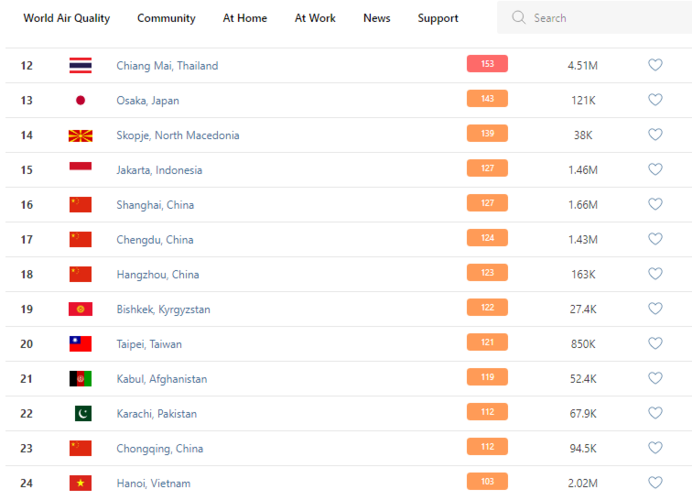Viewport: 692px width, 500px height.
Task: Click the red 153 AQI badge
Action: pyautogui.click(x=487, y=64)
